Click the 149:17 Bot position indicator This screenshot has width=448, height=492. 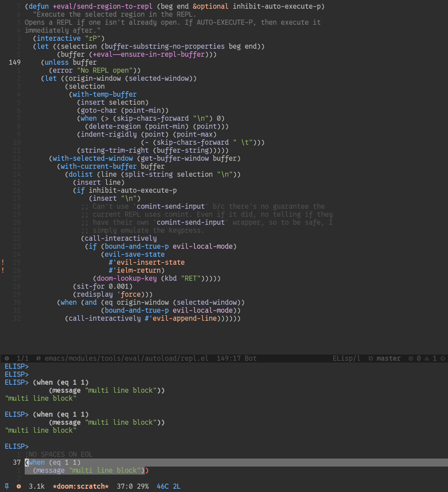click(237, 358)
